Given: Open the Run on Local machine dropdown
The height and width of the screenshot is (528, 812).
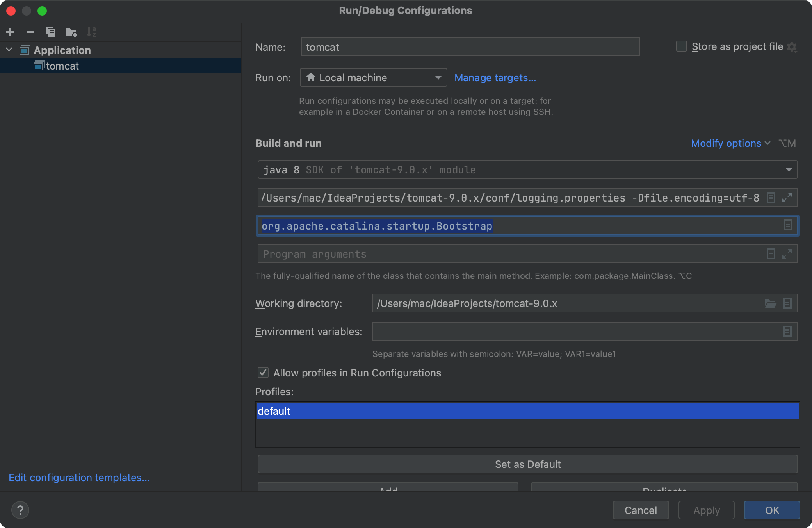Looking at the screenshot, I should coord(373,78).
